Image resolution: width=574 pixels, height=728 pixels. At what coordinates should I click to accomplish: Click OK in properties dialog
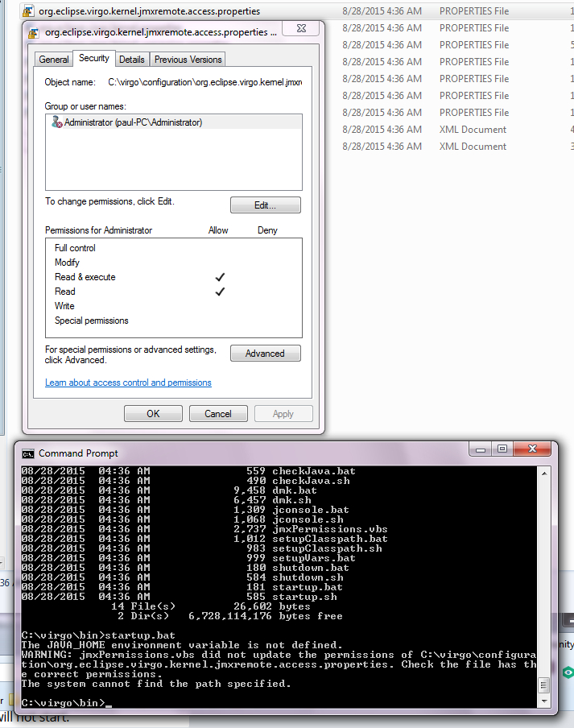(153, 414)
